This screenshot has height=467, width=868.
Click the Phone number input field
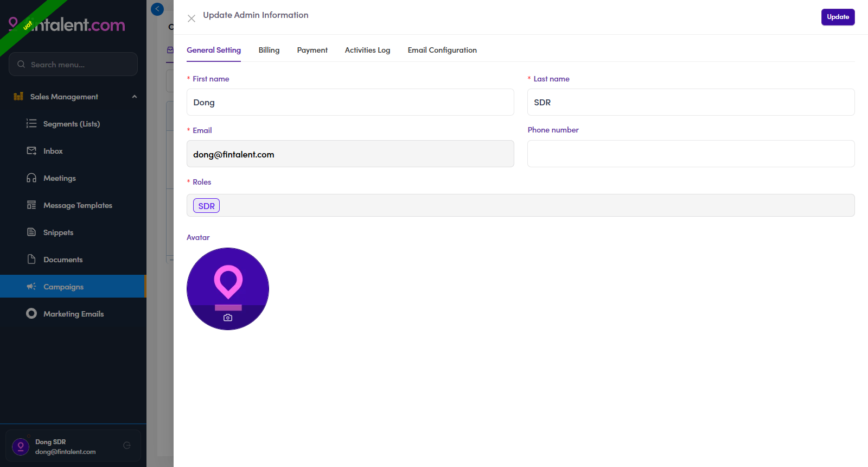(691, 154)
